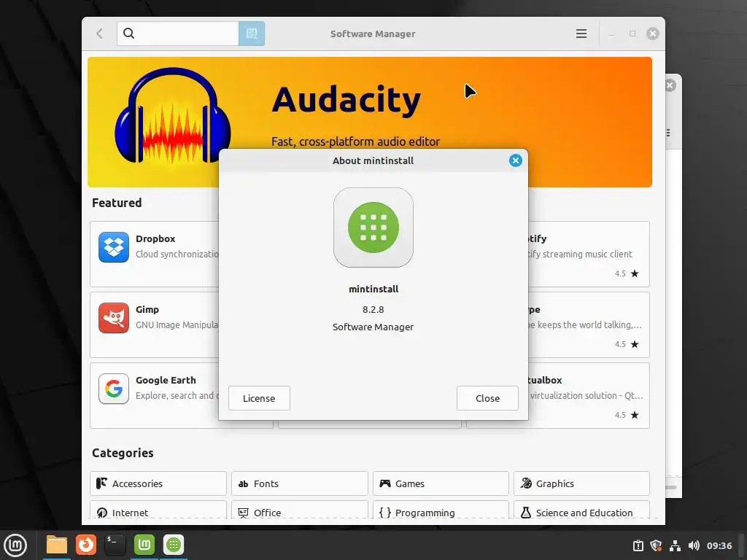
Task: Open the Programming category
Action: coord(441,511)
